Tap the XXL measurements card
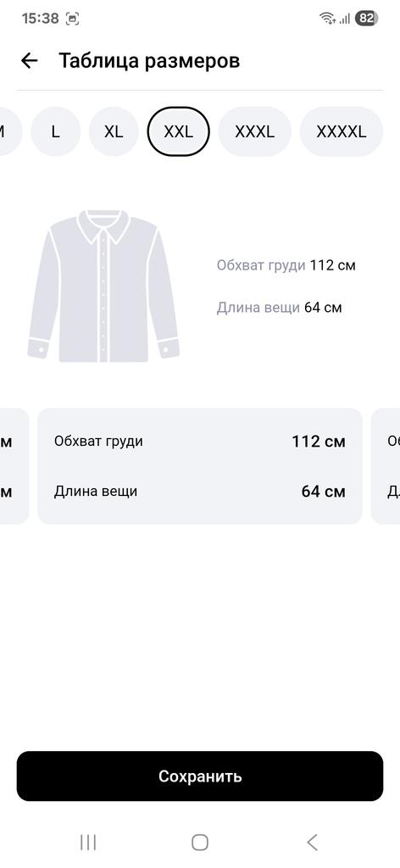Screen dimensions: 400x868 click(200, 466)
